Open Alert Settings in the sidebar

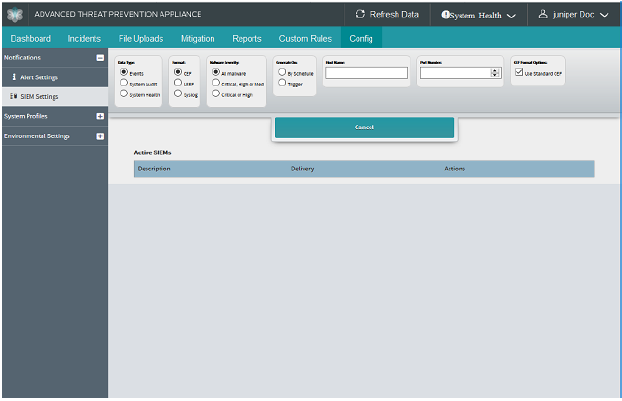click(39, 77)
